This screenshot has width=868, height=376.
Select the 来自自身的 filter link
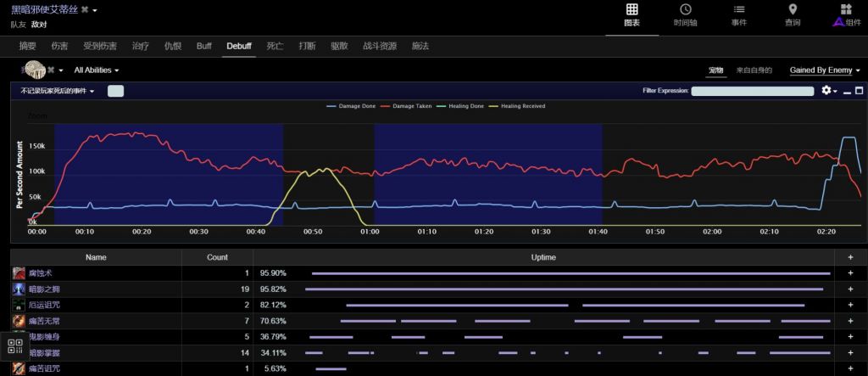(754, 70)
